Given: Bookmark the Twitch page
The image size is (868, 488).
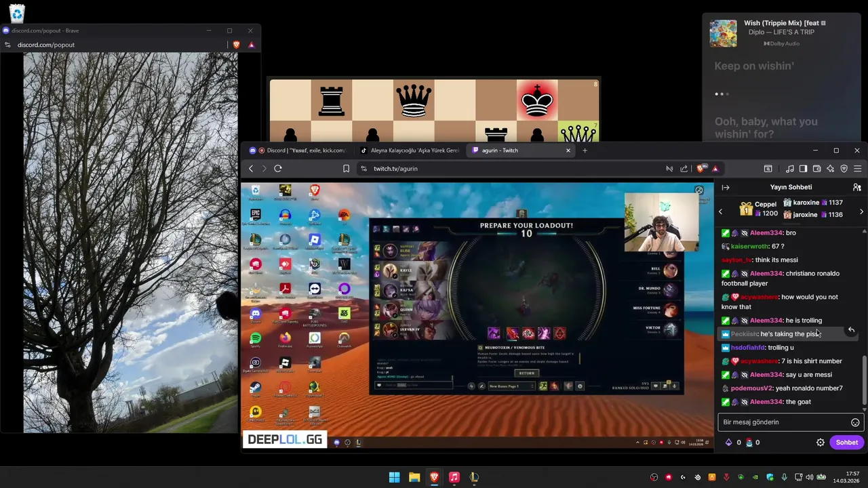Looking at the screenshot, I should (x=346, y=169).
